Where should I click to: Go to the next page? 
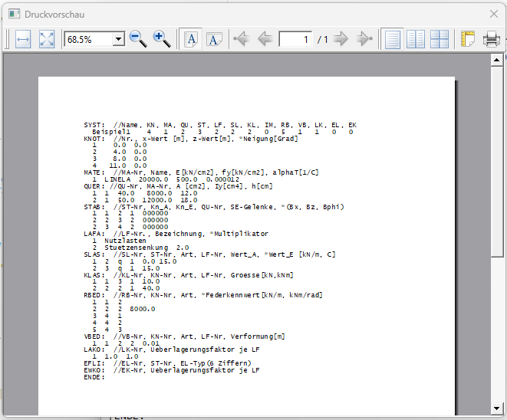(x=341, y=39)
